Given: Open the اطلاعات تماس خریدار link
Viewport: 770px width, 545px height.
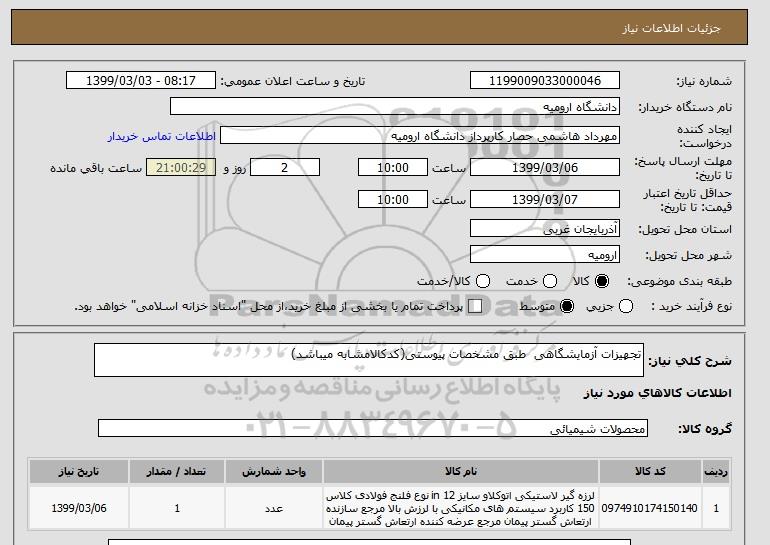Looking at the screenshot, I should (x=162, y=136).
